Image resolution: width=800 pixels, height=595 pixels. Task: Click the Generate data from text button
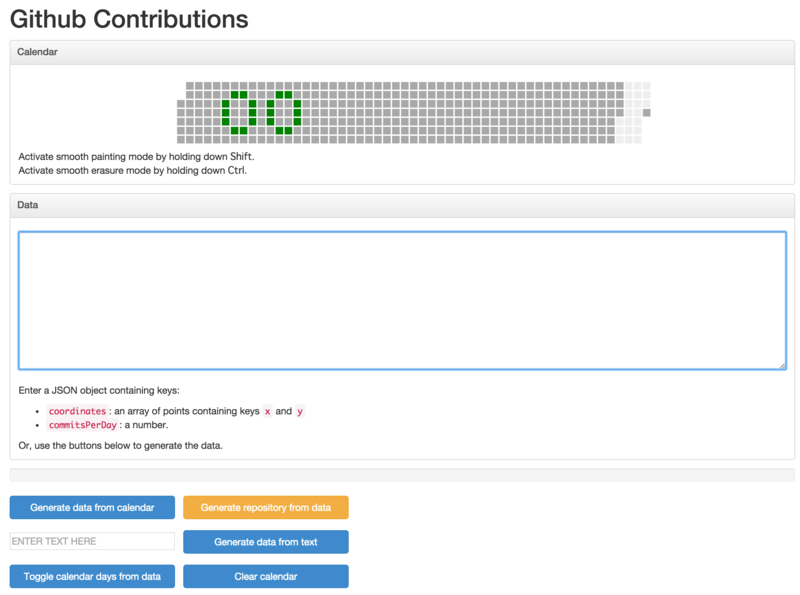[x=266, y=541]
